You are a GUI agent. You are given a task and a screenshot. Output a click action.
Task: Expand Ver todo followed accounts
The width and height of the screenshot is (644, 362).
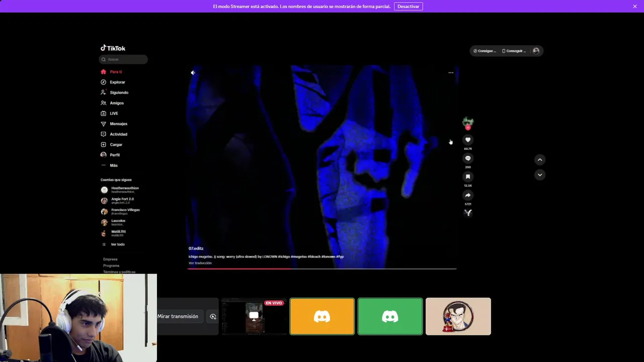point(117,244)
